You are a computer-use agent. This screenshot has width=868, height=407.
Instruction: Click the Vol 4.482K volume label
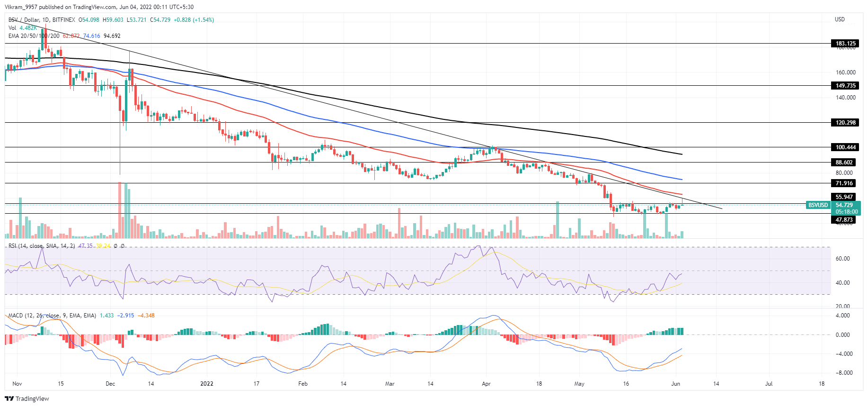pyautogui.click(x=22, y=28)
